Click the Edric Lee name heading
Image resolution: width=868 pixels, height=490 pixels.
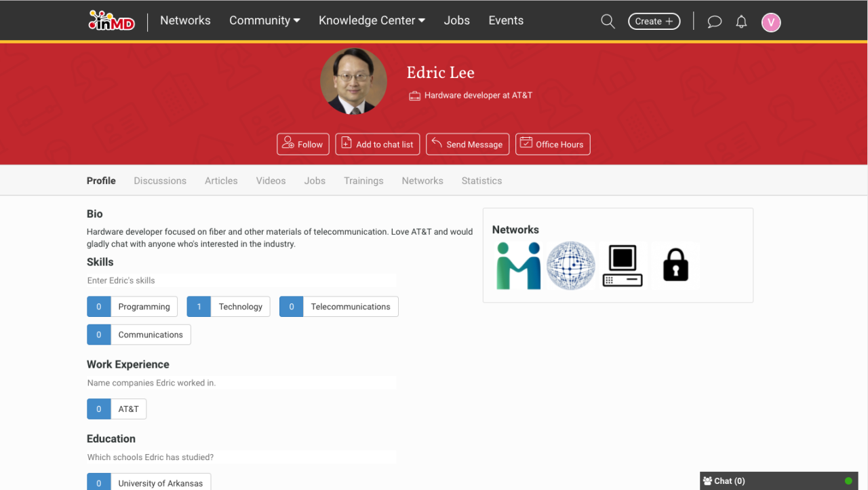coord(441,73)
